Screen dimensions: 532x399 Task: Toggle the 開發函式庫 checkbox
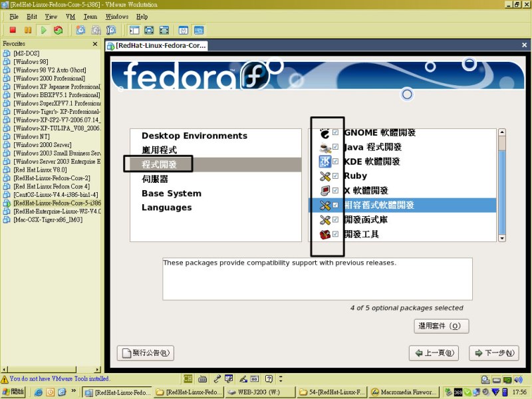(335, 219)
